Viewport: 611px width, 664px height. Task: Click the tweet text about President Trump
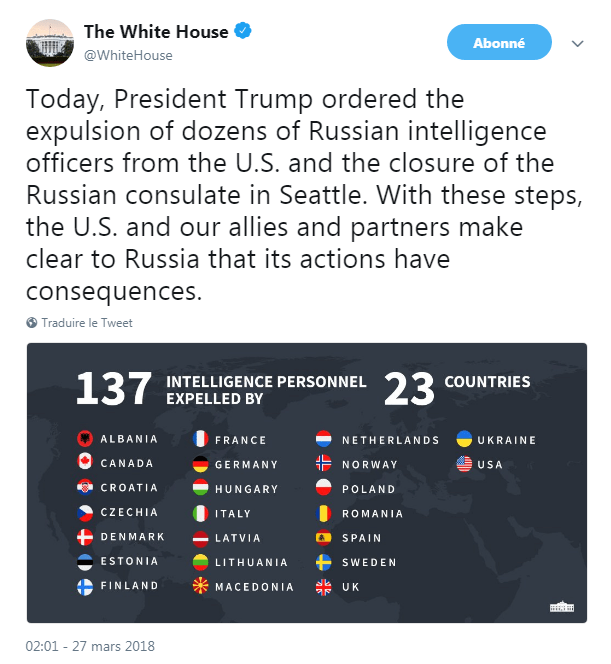tap(290, 195)
